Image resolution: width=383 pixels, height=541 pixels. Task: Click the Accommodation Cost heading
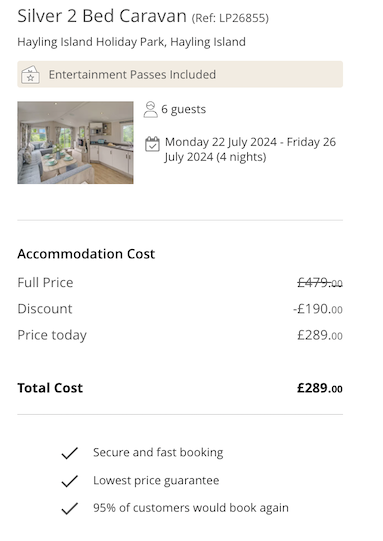86,254
